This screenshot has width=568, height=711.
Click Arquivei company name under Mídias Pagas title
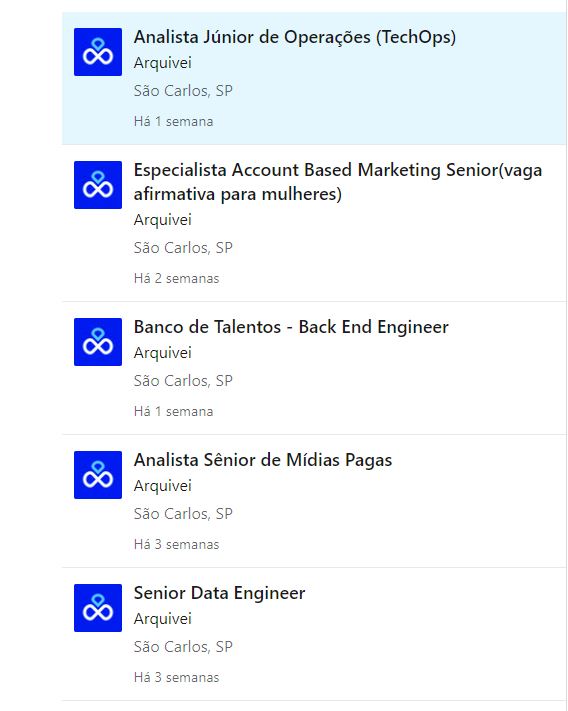(x=163, y=486)
